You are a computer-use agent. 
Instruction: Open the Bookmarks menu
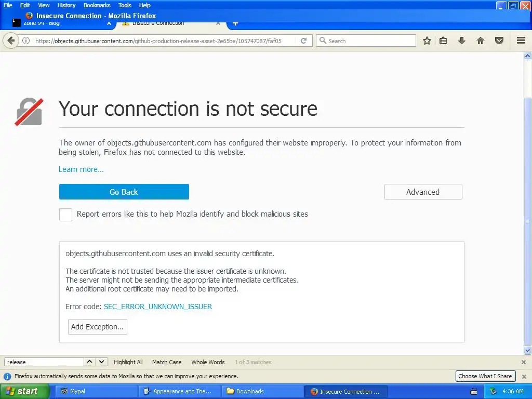coord(97,5)
